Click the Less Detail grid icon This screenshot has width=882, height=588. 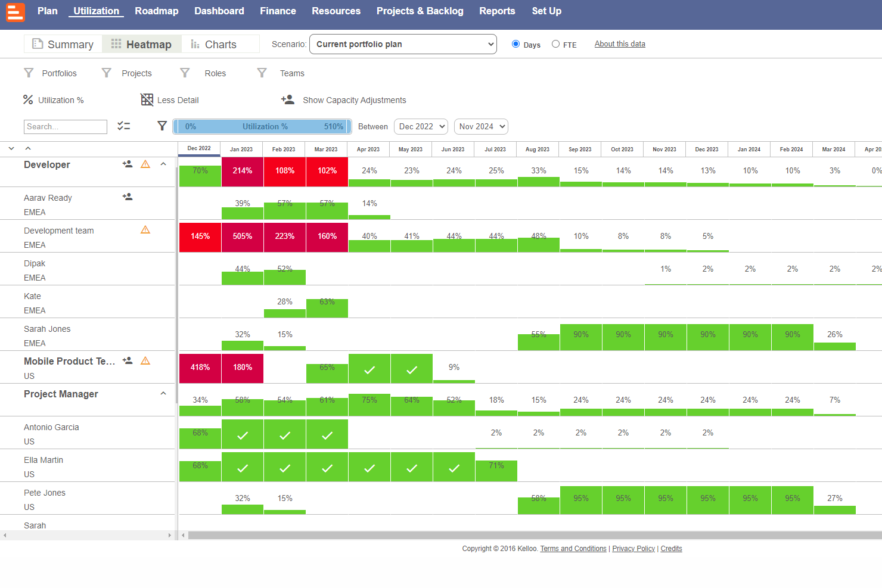(147, 99)
